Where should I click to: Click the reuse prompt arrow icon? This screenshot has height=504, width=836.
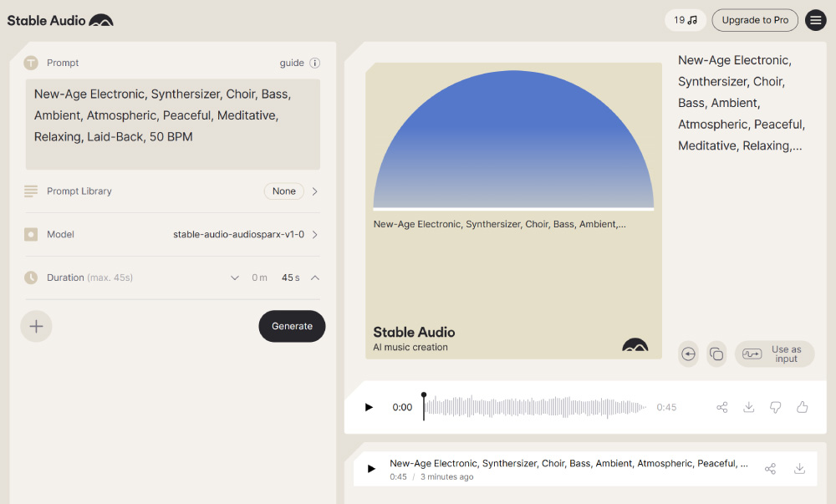(689, 354)
